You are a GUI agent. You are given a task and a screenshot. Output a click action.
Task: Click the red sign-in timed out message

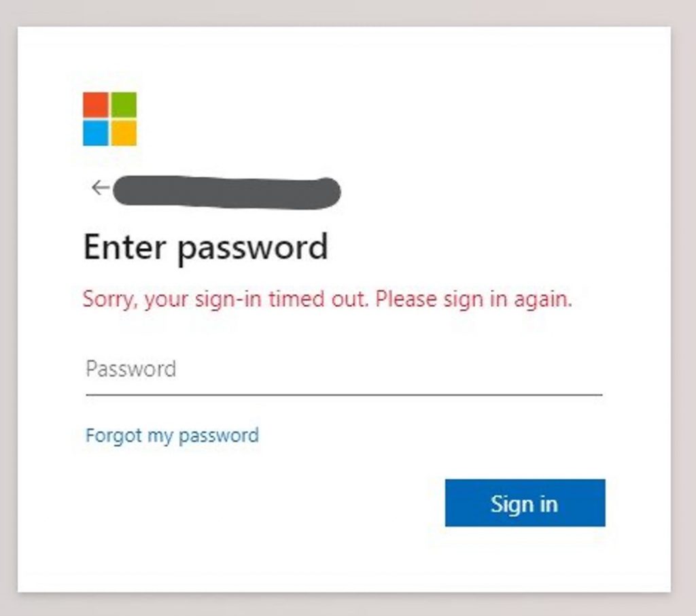point(327,299)
